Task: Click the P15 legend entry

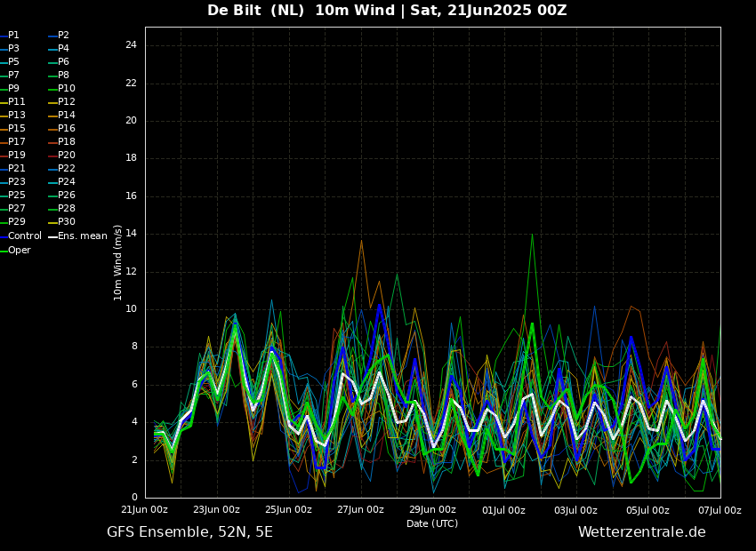Action: pyautogui.click(x=17, y=129)
